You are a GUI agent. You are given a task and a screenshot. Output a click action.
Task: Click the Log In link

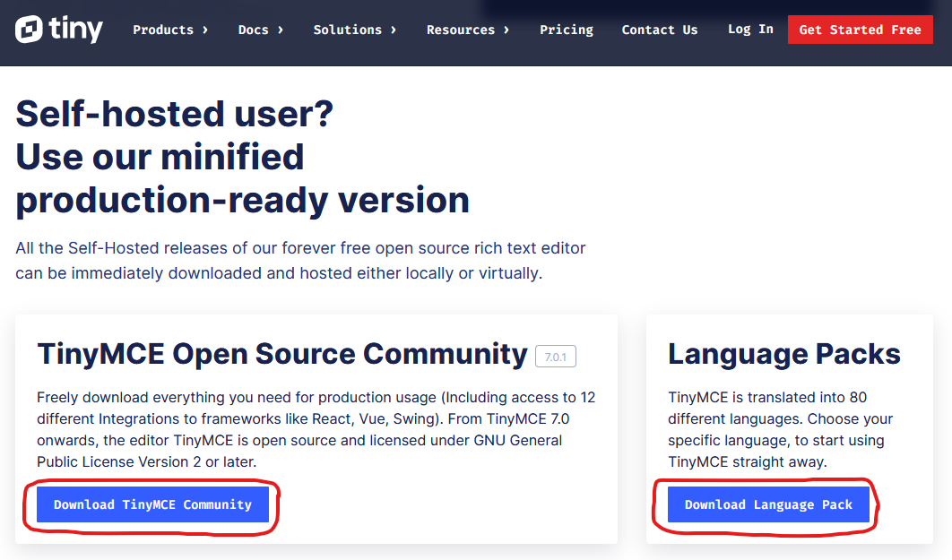750,30
